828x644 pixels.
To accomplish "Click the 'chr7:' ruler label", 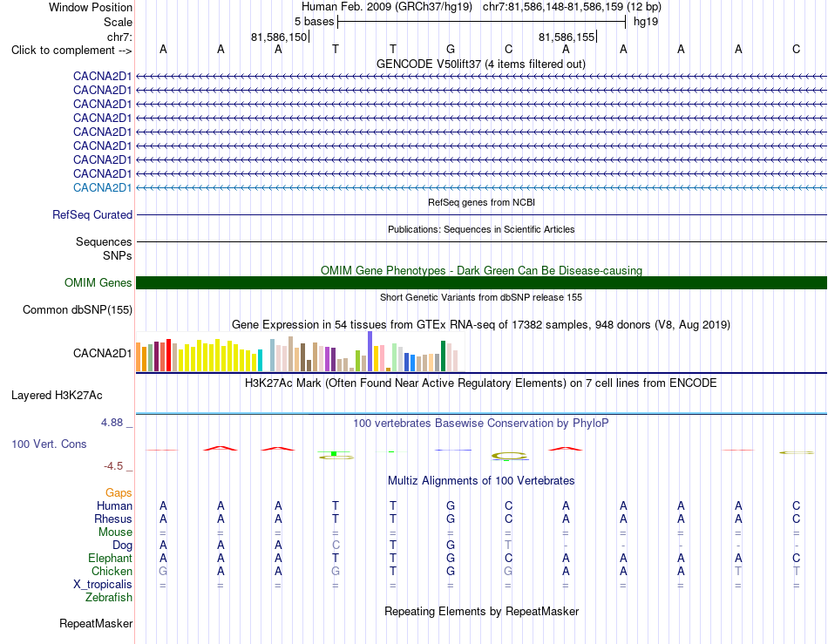I will pyautogui.click(x=119, y=37).
